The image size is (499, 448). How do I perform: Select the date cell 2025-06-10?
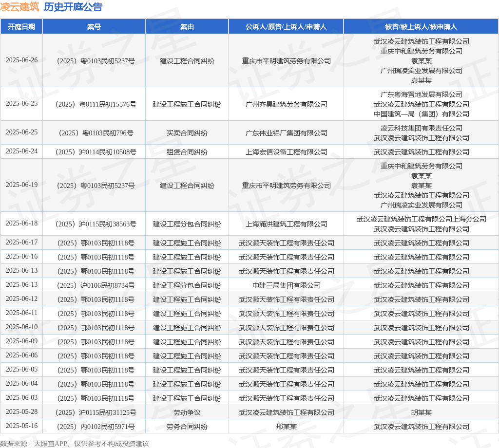coord(21,327)
